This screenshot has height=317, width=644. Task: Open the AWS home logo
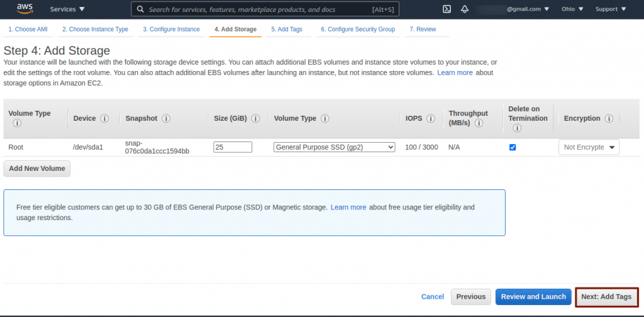(25, 8)
